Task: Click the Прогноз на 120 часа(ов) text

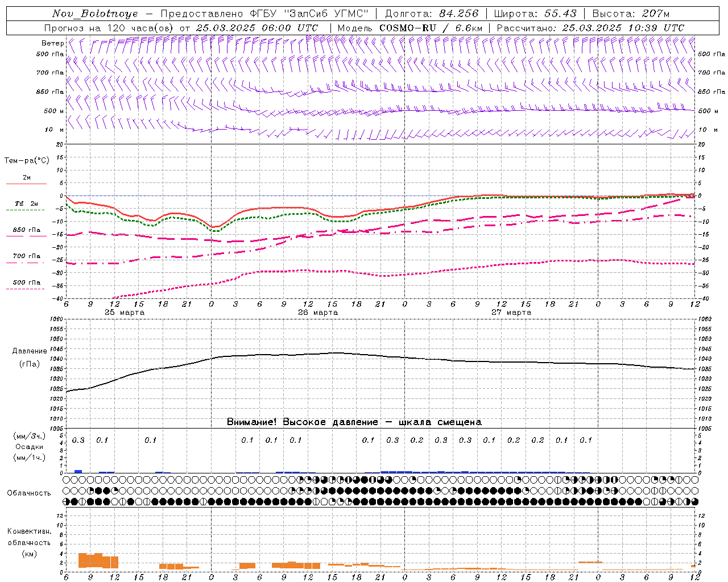Action: tap(109, 28)
